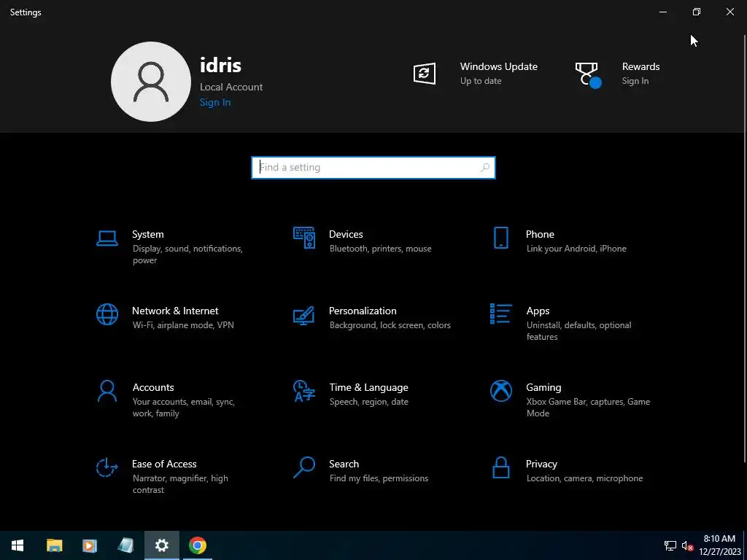Open the Ease of Access icon

[x=107, y=467]
